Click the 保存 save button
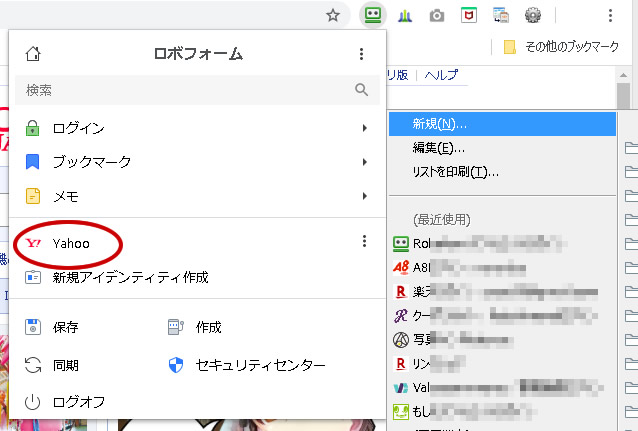This screenshot has height=431, width=638. point(52,327)
